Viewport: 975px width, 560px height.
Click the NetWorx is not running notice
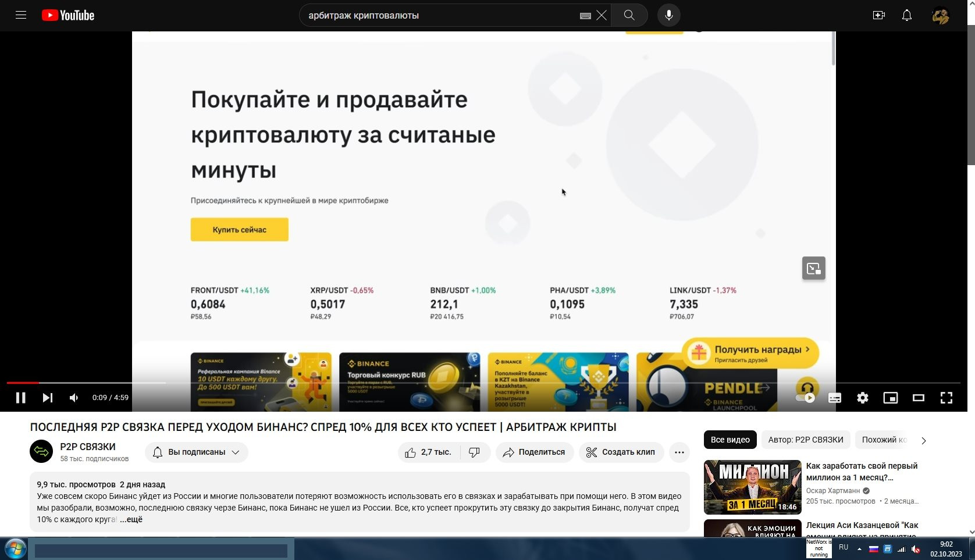coord(819,548)
